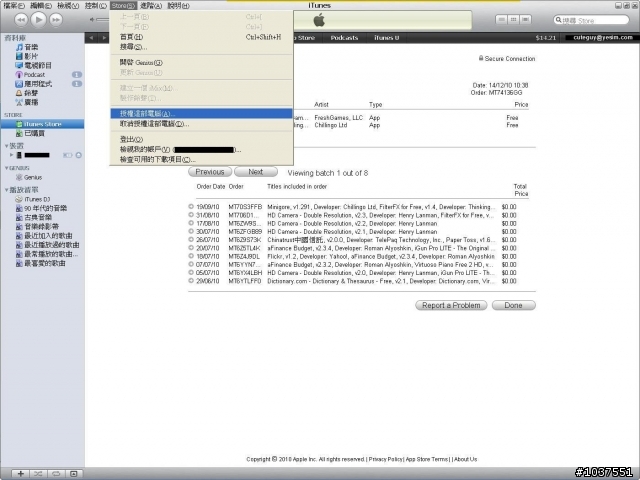Click the next track playback button
The height and width of the screenshot is (480, 640).
coord(56,20)
